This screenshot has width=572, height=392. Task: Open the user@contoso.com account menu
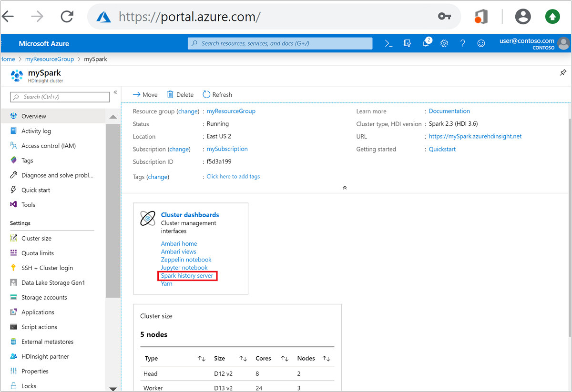(526, 43)
